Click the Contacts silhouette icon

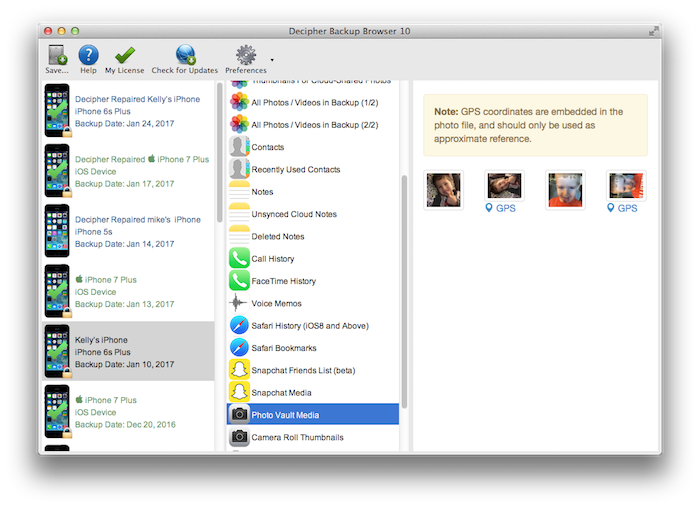(x=239, y=147)
